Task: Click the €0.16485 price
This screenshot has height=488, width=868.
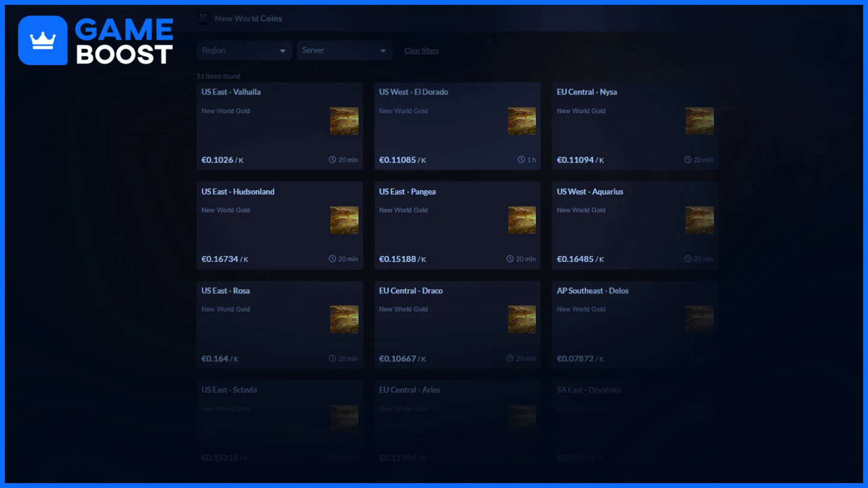Action: pos(576,259)
